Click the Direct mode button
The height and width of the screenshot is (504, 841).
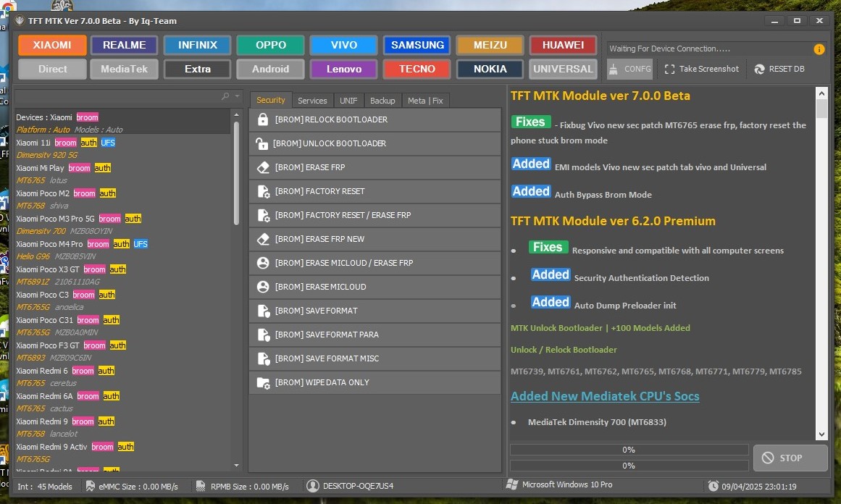[53, 70]
